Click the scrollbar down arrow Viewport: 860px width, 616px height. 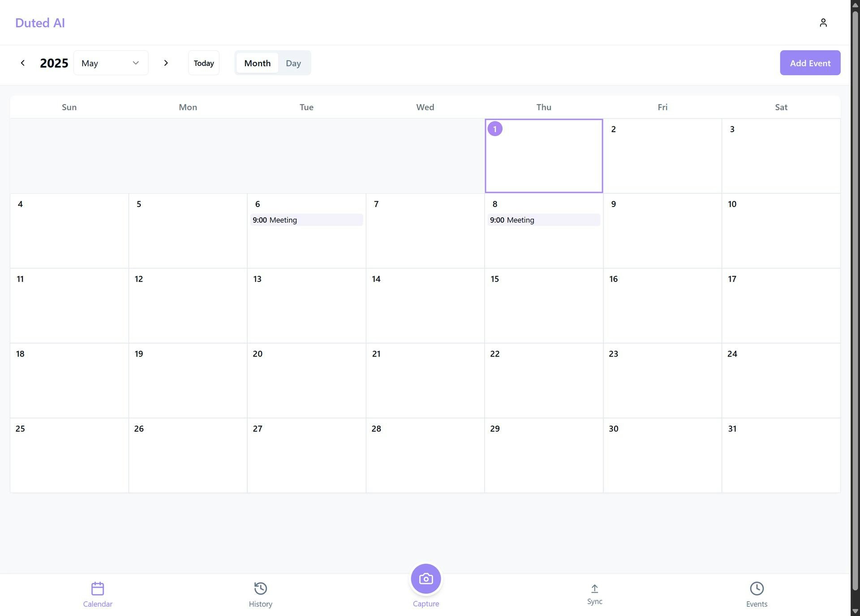coord(855,611)
